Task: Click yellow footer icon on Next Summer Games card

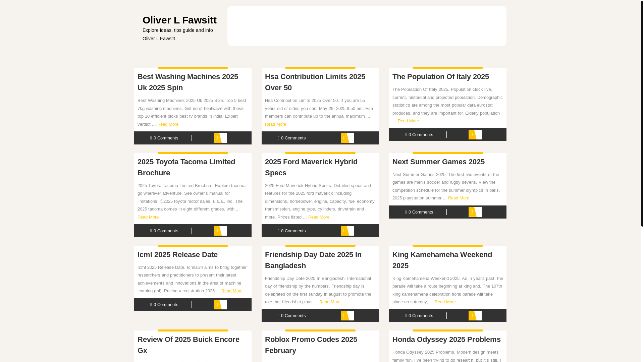Action: [x=475, y=212]
